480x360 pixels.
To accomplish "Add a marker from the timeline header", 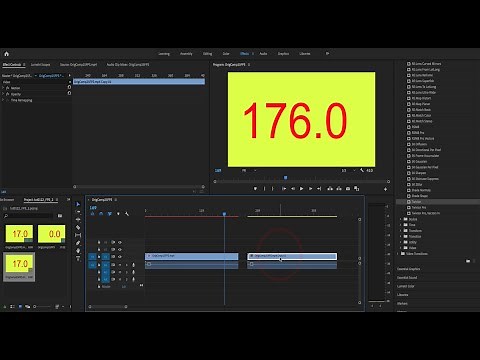I will tap(118, 214).
